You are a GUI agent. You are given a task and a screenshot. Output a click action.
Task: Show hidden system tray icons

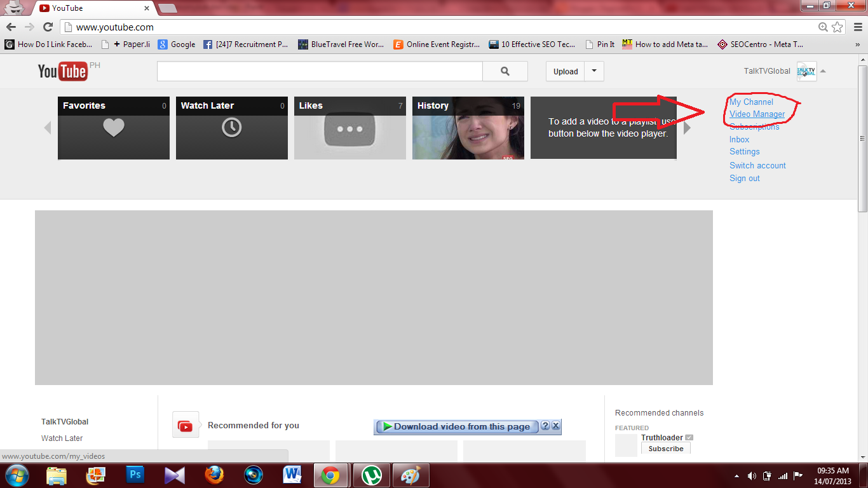point(736,475)
